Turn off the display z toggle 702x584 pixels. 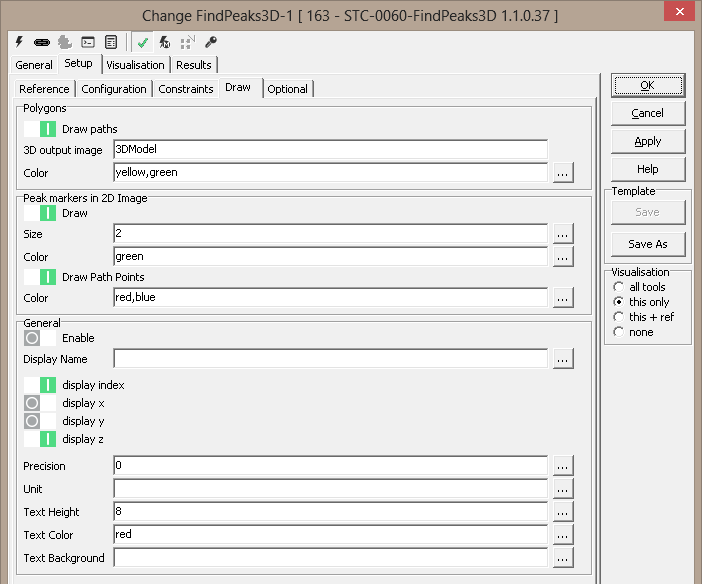tap(40, 439)
